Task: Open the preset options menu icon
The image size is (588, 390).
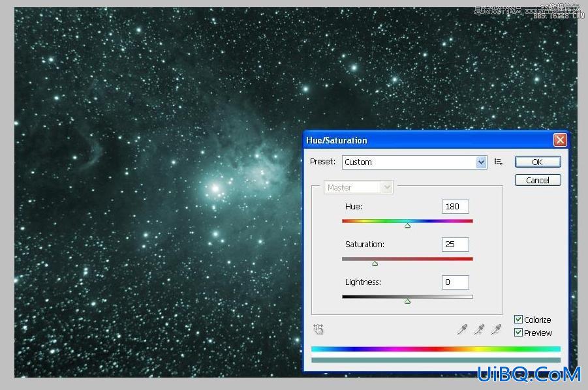Action: point(498,162)
